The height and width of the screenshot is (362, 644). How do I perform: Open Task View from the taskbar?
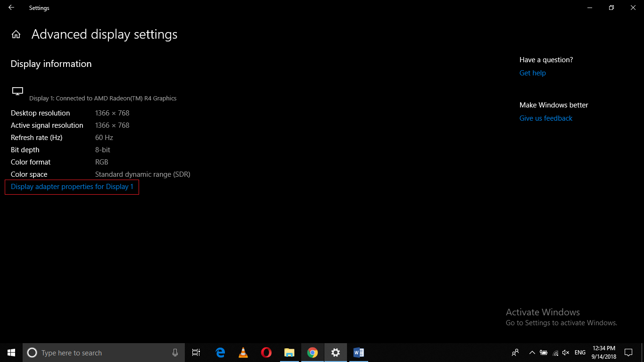tap(196, 352)
